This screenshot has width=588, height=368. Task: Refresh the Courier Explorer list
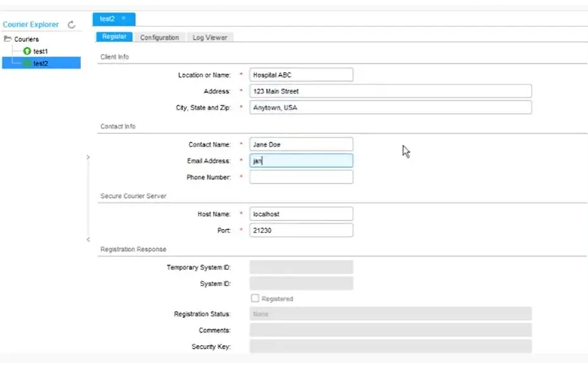[x=71, y=25]
